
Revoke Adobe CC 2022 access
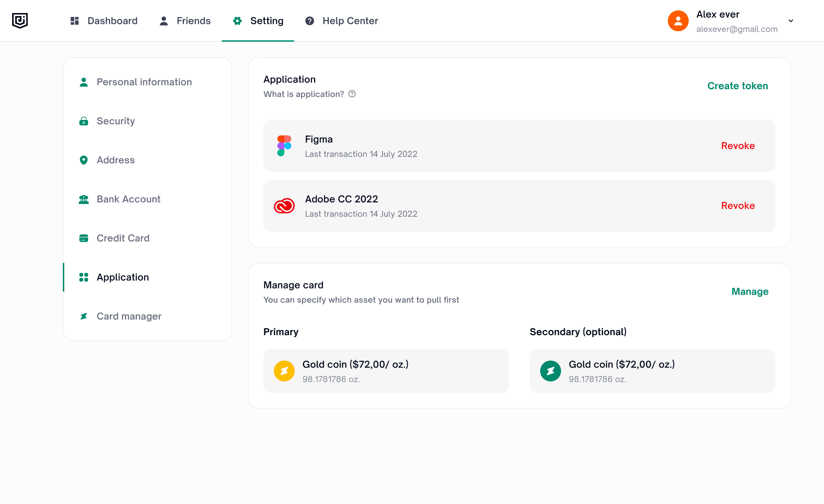click(x=738, y=206)
